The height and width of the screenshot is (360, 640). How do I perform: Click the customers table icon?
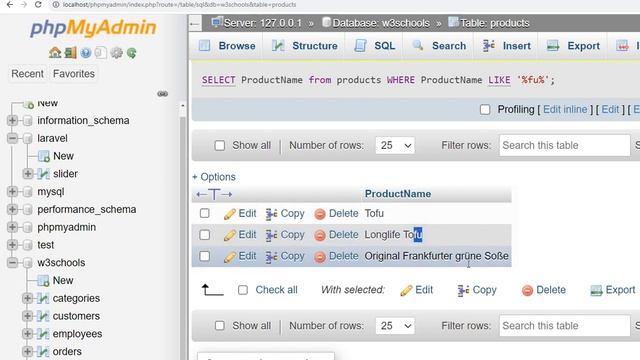[x=43, y=316]
